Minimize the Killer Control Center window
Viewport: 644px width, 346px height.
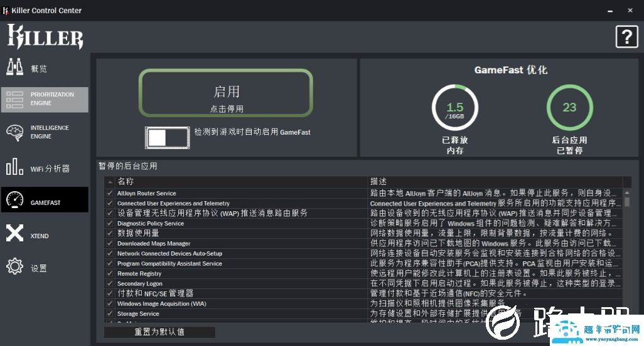pos(610,11)
